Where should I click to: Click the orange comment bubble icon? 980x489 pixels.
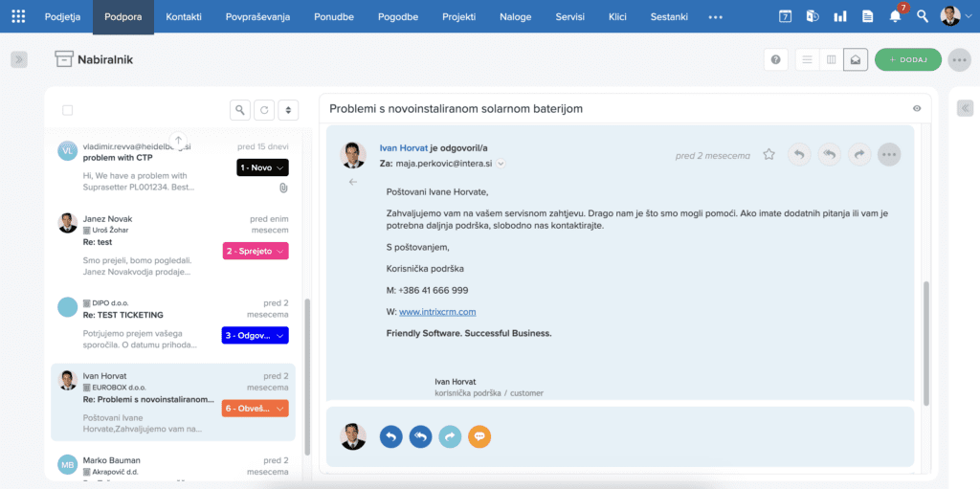[479, 436]
